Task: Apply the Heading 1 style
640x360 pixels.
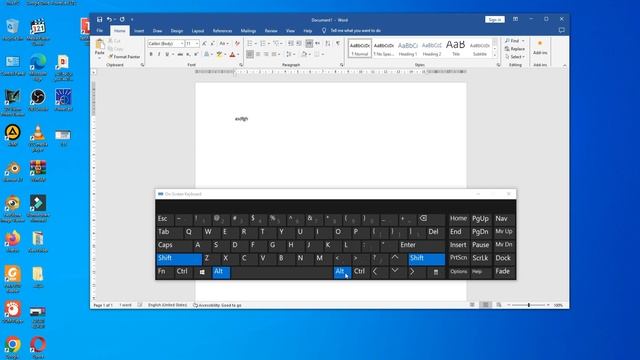Action: coord(407,48)
